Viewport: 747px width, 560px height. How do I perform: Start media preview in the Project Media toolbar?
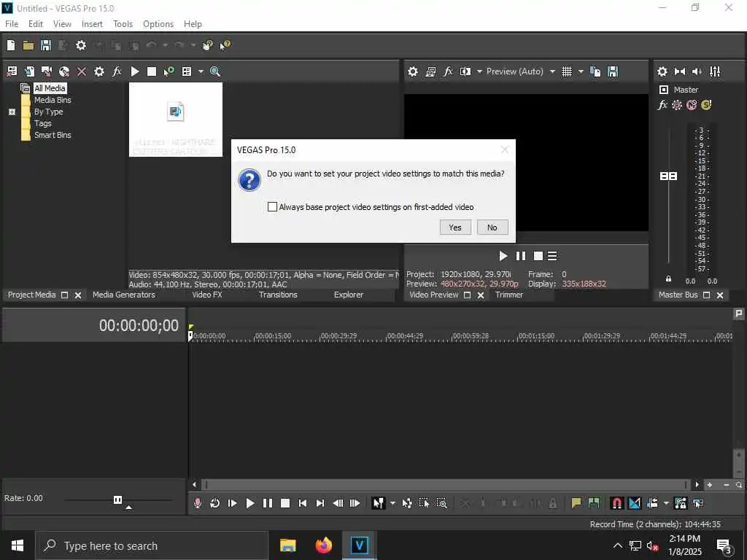pyautogui.click(x=135, y=71)
